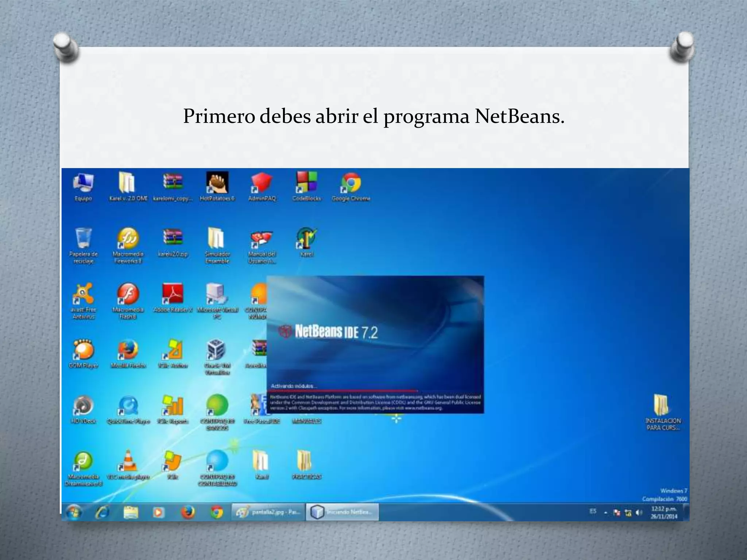Screen dimensions: 747x560
Task: Open the PRACTICAS folder
Action: point(306,465)
